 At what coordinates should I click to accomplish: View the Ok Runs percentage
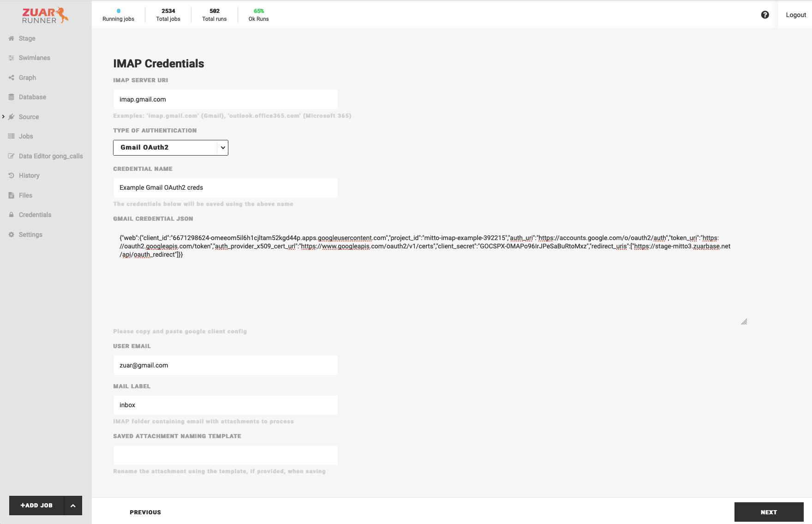258,15
